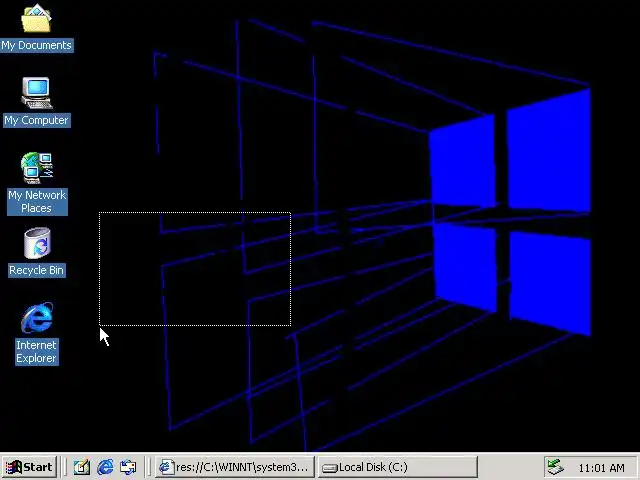This screenshot has height=480, width=640.
Task: Click the 11:01 AM clock
Action: pyautogui.click(x=601, y=468)
